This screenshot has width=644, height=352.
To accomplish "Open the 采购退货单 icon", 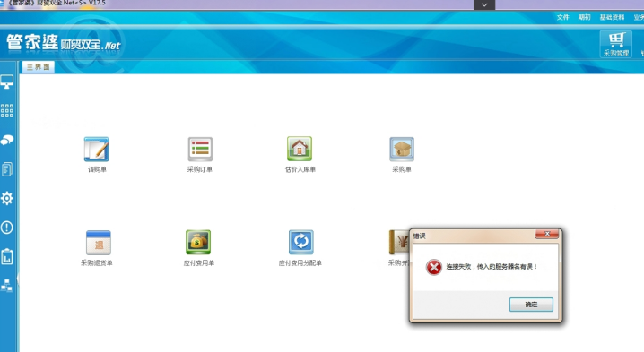I will 98,243.
